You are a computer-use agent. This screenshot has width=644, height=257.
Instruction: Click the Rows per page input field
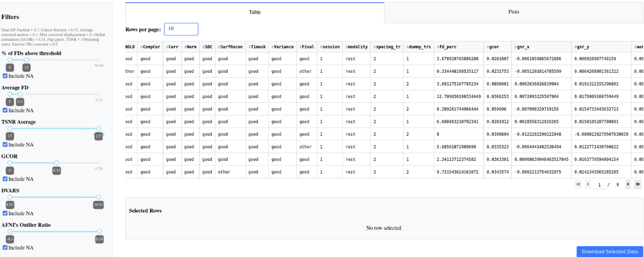(181, 29)
